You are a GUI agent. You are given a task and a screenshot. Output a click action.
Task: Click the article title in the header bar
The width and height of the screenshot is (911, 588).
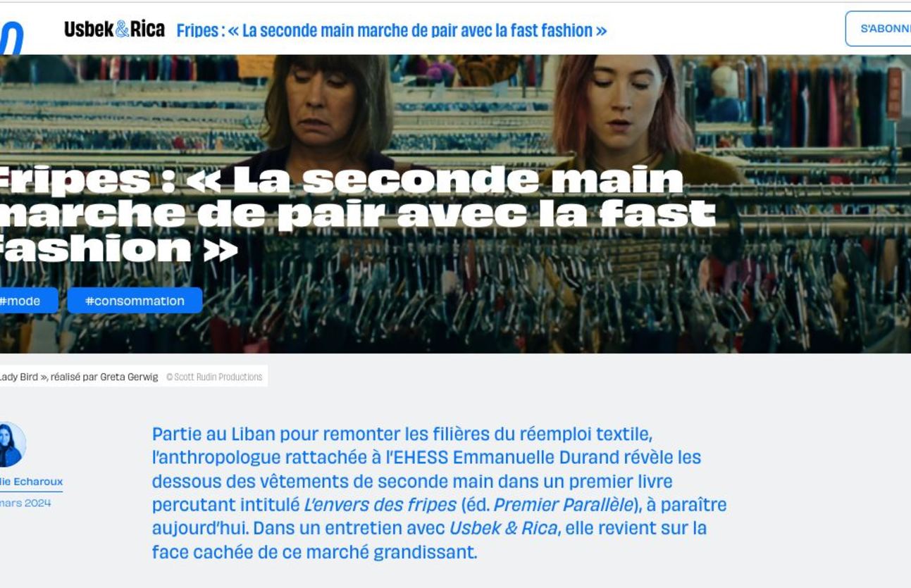(x=392, y=30)
